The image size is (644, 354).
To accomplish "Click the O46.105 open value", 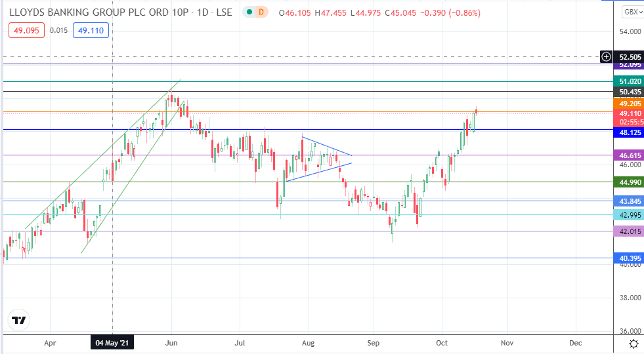I will point(295,12).
